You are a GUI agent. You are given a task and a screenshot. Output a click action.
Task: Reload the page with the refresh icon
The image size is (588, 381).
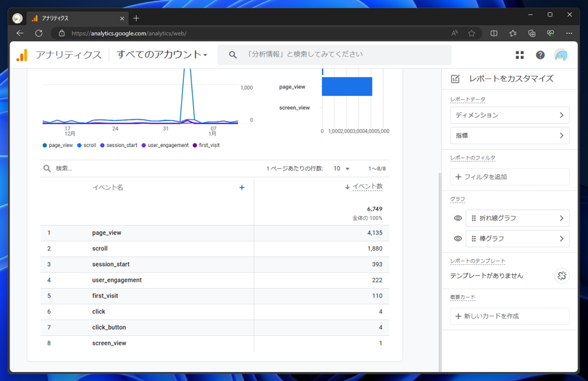point(38,34)
